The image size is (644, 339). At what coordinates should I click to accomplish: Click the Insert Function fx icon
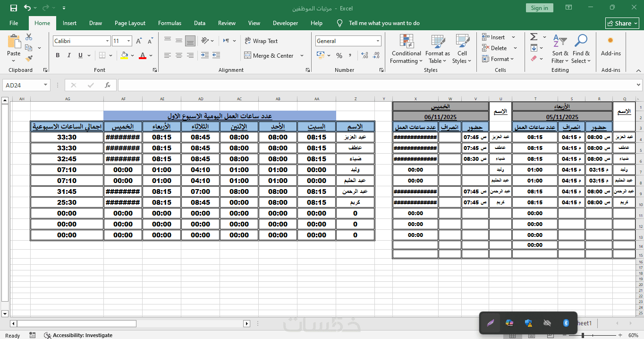click(108, 85)
